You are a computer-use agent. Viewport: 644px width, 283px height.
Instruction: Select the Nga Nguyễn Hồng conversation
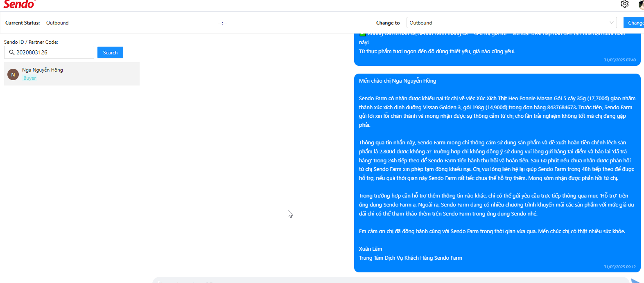pos(72,74)
